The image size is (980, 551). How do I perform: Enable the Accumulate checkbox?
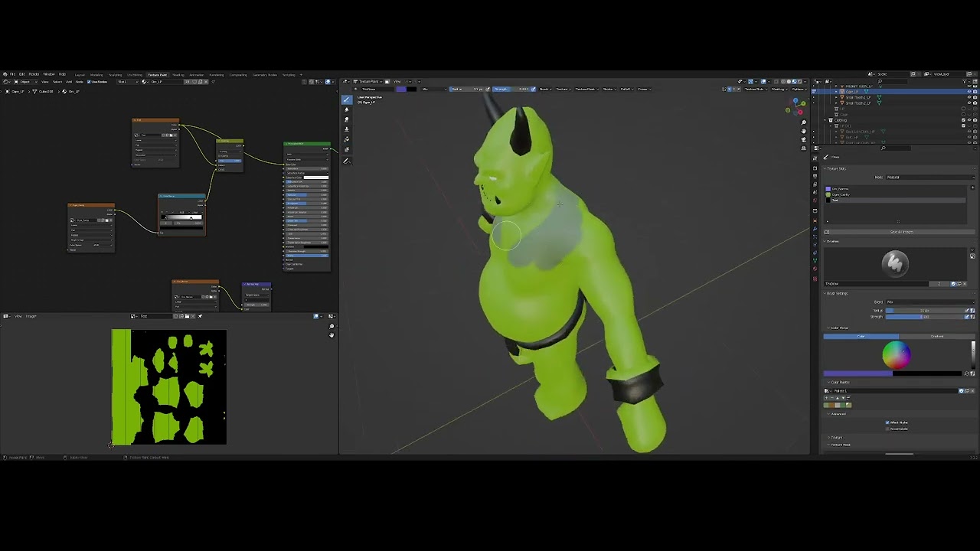pyautogui.click(x=887, y=429)
